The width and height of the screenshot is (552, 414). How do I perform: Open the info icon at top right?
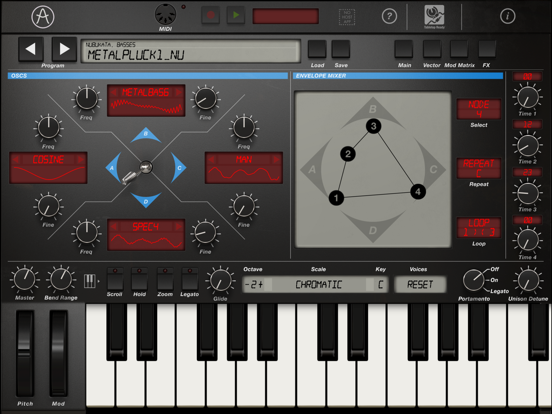pos(507,16)
